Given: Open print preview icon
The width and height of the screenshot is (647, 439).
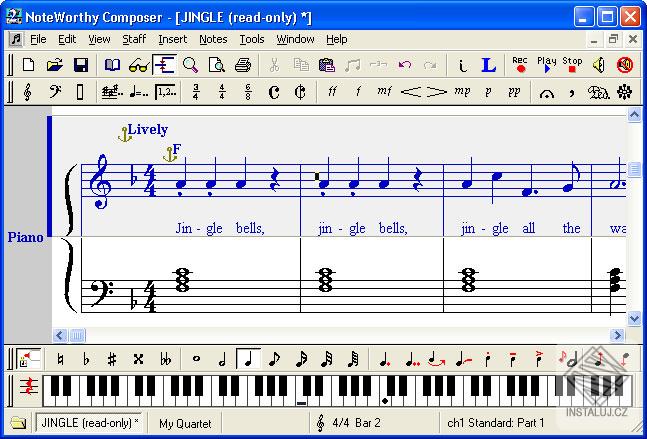Looking at the screenshot, I should point(216,65).
